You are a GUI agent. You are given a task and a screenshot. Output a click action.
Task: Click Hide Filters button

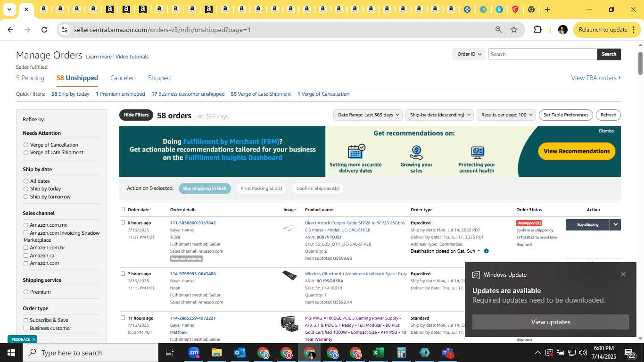coord(136,115)
